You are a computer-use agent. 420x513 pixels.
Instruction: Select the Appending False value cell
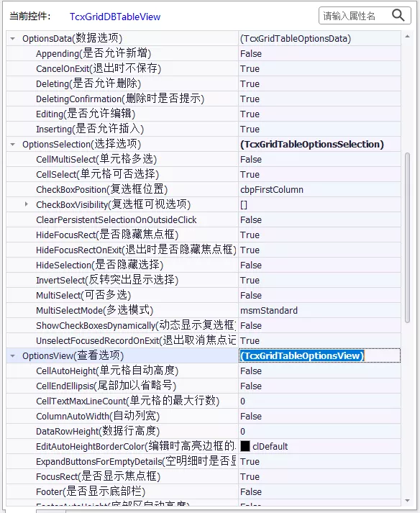319,54
